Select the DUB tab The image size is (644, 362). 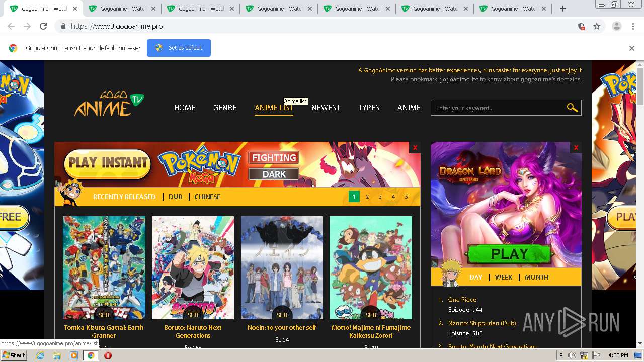(176, 197)
